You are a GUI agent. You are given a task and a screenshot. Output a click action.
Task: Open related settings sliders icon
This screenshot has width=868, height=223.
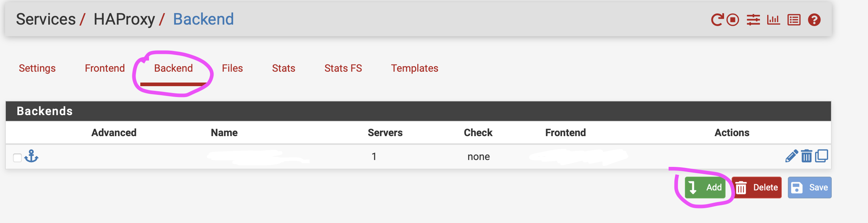[x=753, y=20]
